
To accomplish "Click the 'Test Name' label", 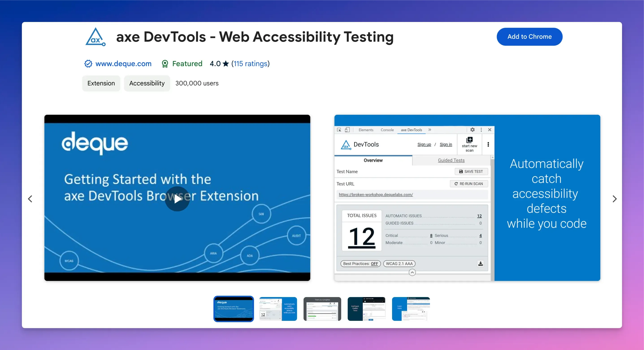I will pyautogui.click(x=347, y=172).
